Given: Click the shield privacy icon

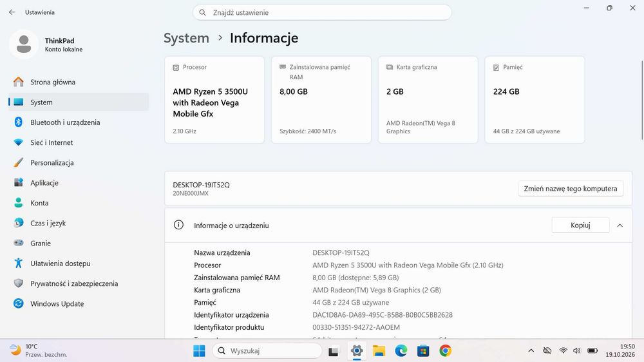Looking at the screenshot, I should point(19,283).
